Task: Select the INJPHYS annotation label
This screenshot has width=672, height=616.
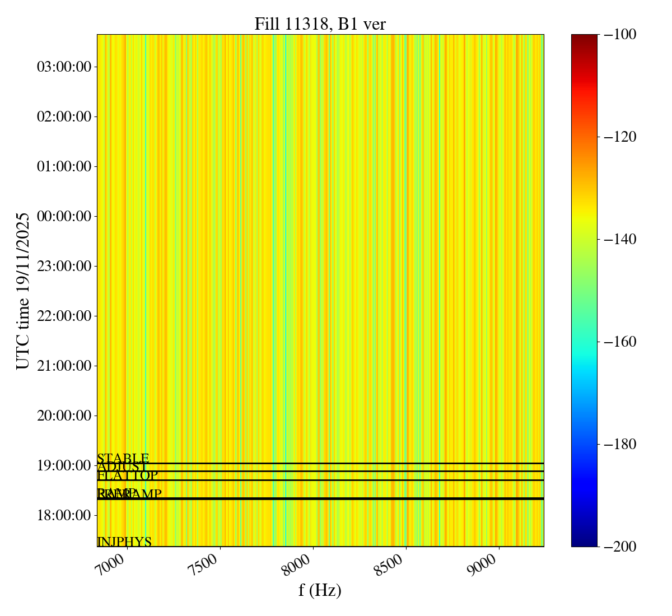Action: click(x=124, y=542)
